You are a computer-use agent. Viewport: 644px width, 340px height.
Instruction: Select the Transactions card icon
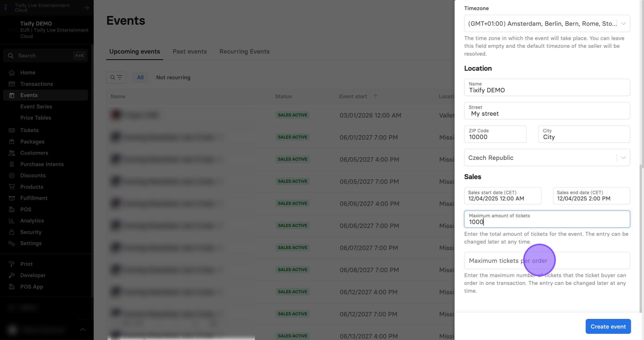[11, 84]
